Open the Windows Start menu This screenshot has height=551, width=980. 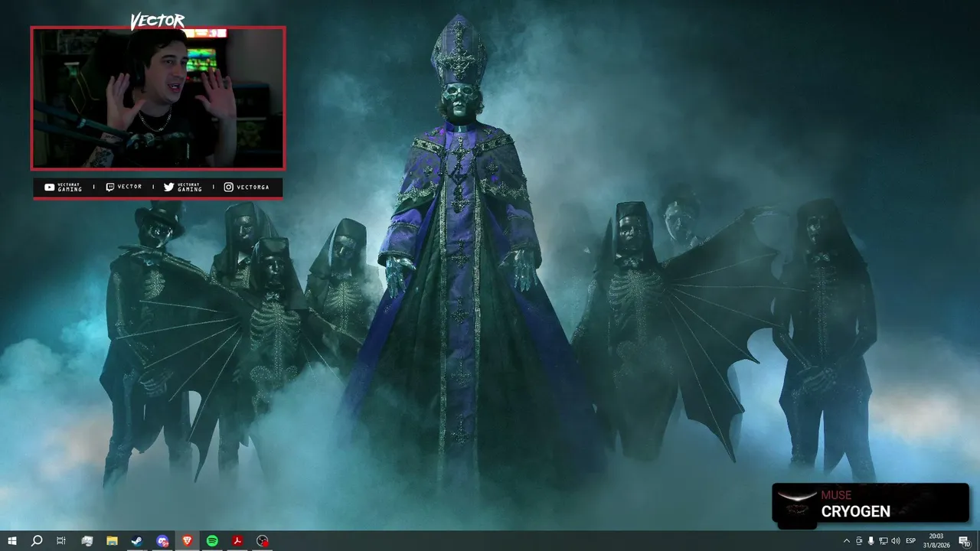click(x=11, y=541)
